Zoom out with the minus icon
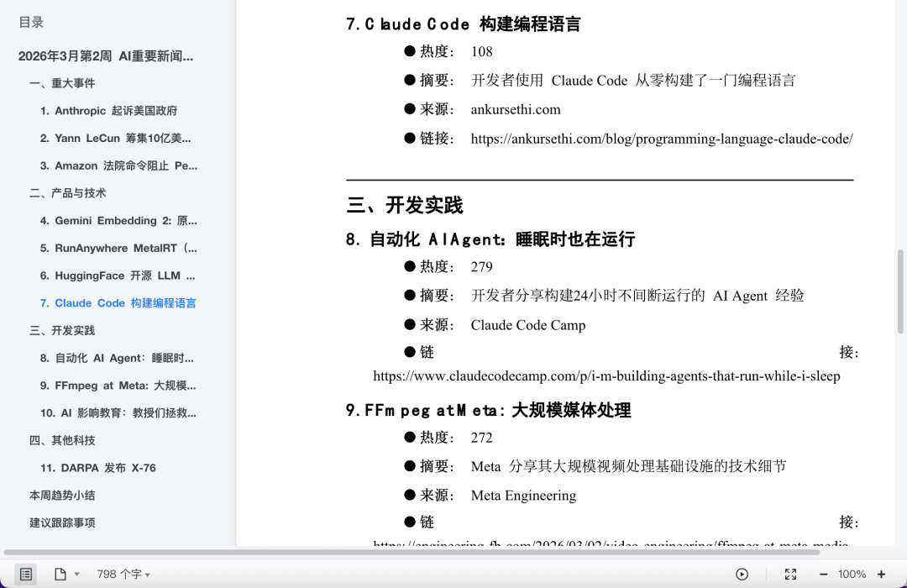The width and height of the screenshot is (907, 588). [823, 574]
